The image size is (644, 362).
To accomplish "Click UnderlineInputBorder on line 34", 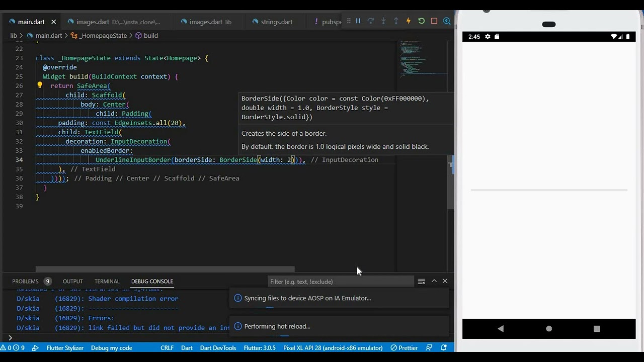I will (x=133, y=160).
